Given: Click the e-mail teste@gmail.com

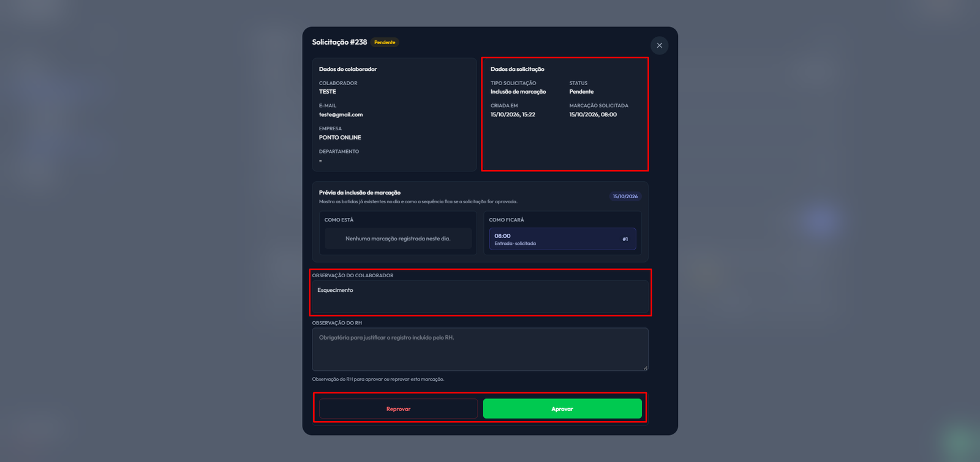Looking at the screenshot, I should tap(341, 114).
